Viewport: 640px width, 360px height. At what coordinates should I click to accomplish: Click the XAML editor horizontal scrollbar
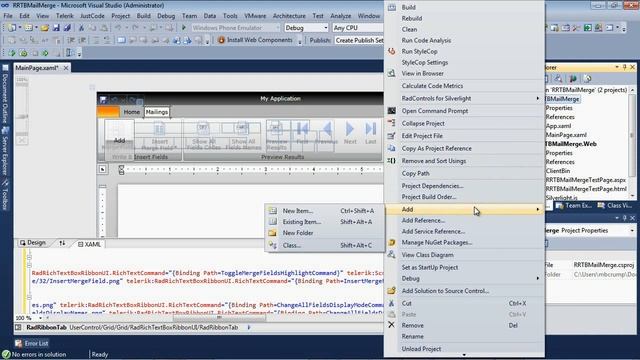pyautogui.click(x=219, y=318)
